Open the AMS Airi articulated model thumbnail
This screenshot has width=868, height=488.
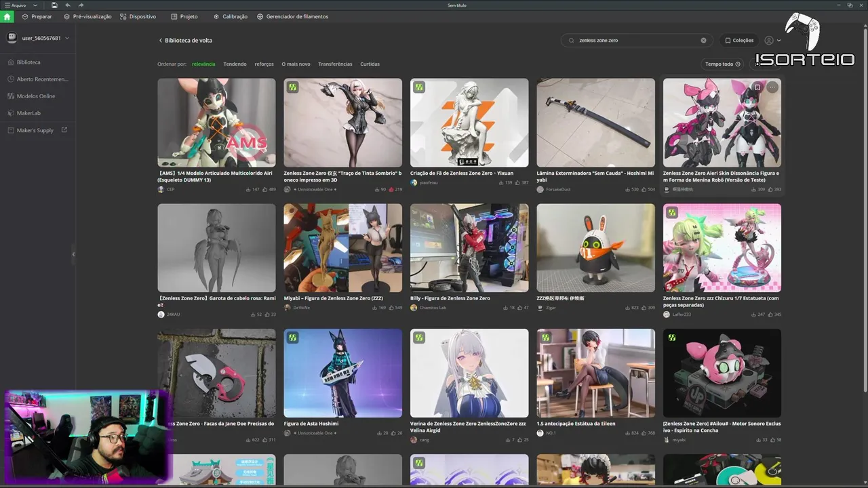pos(217,123)
